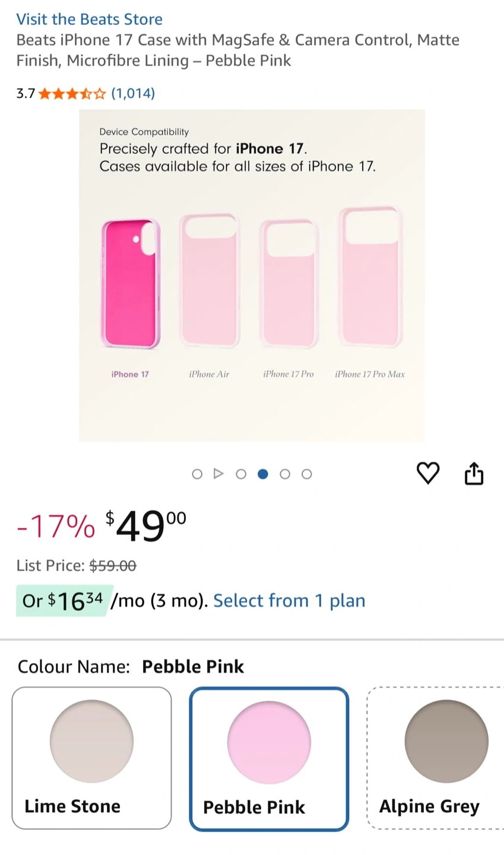Go to first carousel image dot
This screenshot has width=504, height=855.
click(x=197, y=474)
